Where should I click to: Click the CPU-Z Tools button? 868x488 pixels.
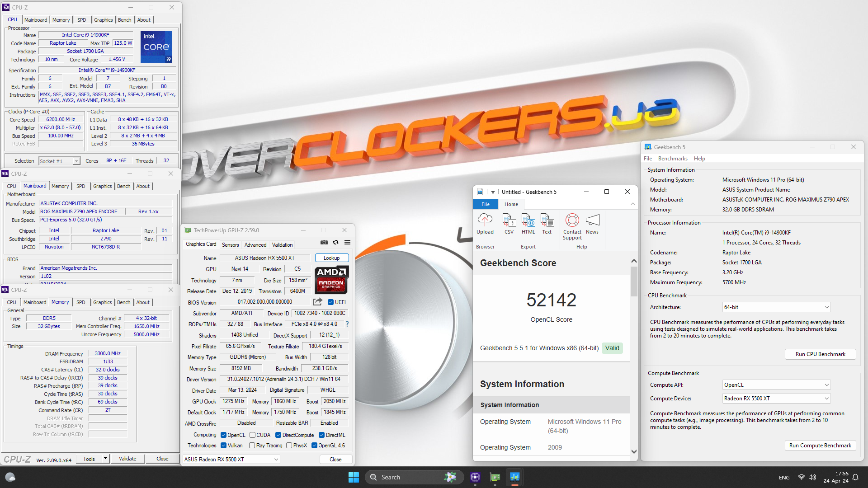tap(89, 459)
